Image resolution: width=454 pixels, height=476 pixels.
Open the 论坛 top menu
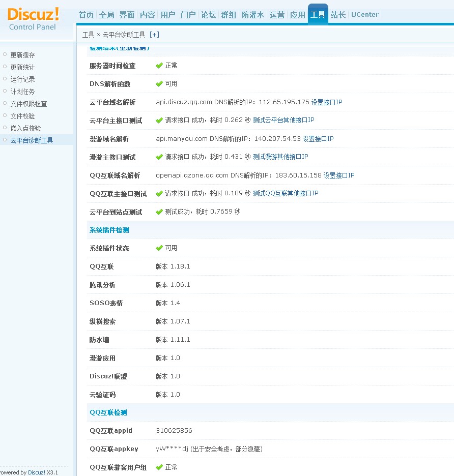[x=209, y=15]
